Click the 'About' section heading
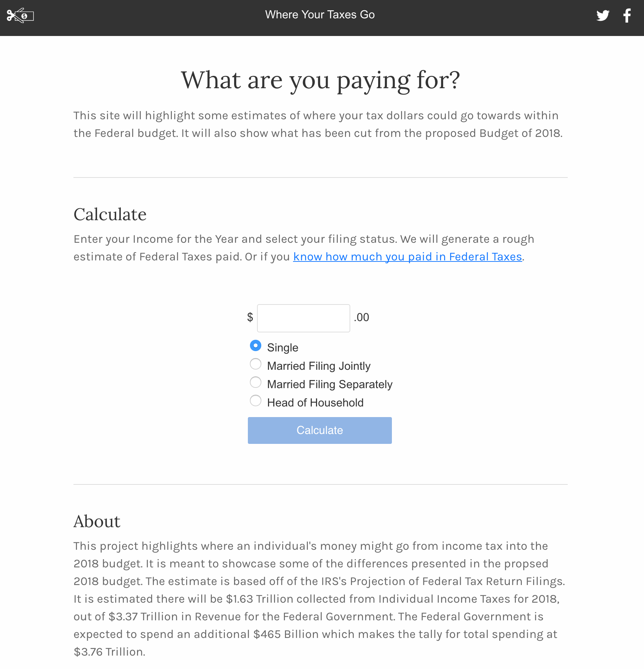This screenshot has height=669, width=644. pyautogui.click(x=97, y=521)
